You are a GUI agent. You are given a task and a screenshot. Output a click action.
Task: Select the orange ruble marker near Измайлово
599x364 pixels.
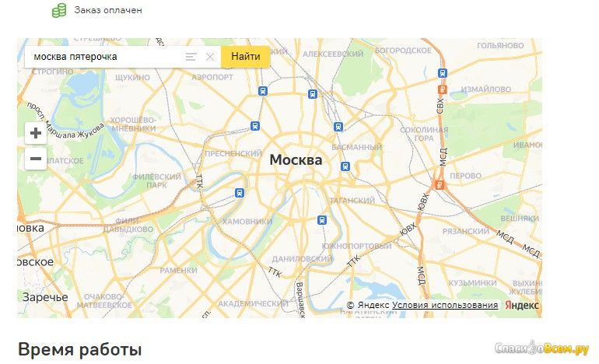tap(442, 89)
